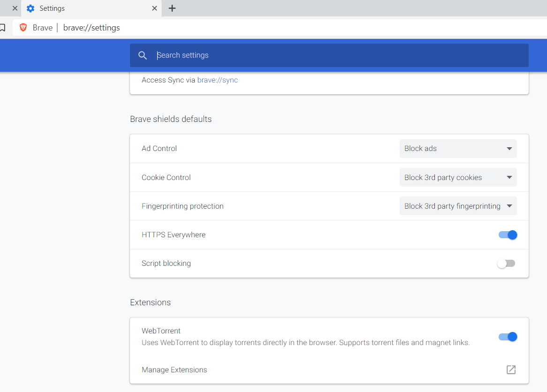Turn off HTTPS Everywhere toggle

click(x=508, y=235)
